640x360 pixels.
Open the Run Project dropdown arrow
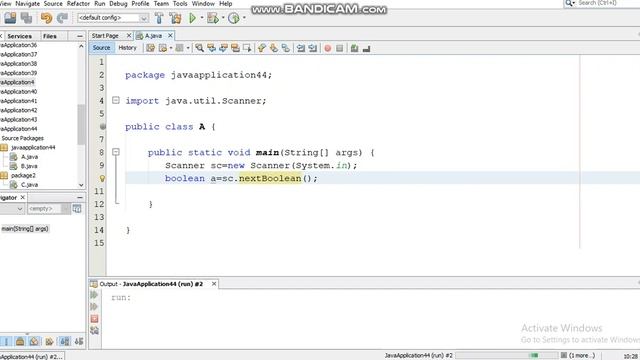coord(202,18)
